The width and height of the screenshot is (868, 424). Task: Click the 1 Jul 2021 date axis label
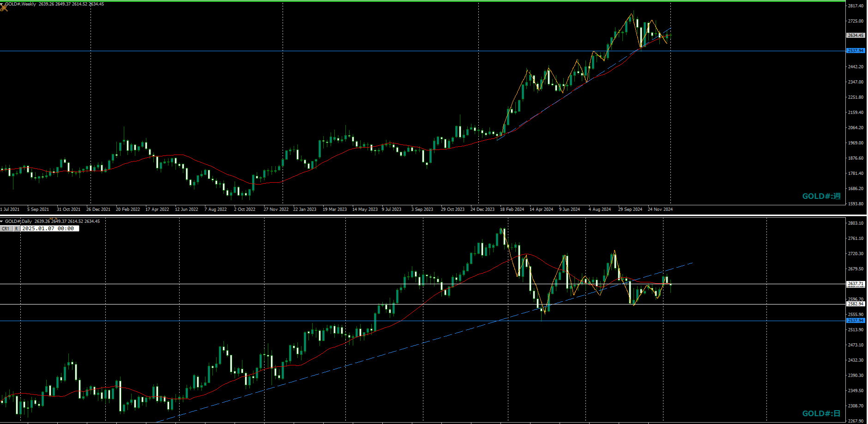[x=10, y=209]
